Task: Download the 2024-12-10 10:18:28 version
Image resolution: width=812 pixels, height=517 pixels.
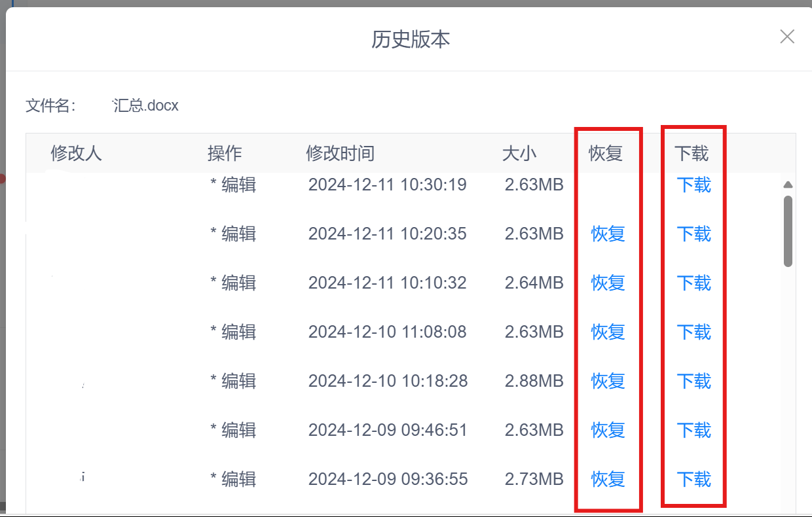Action: (x=693, y=382)
